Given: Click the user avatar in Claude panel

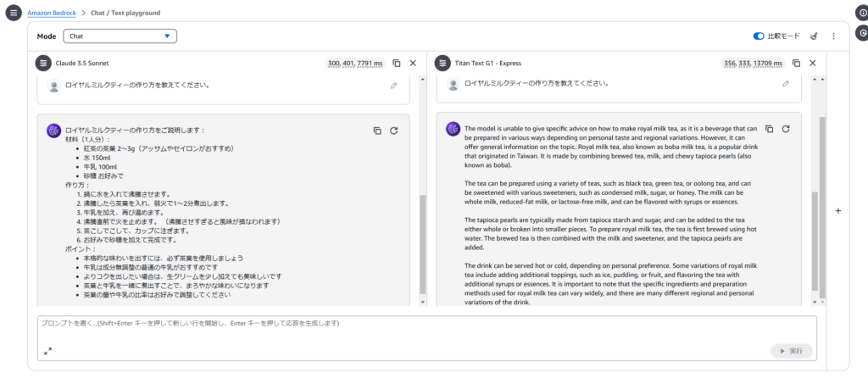Looking at the screenshot, I should (53, 86).
